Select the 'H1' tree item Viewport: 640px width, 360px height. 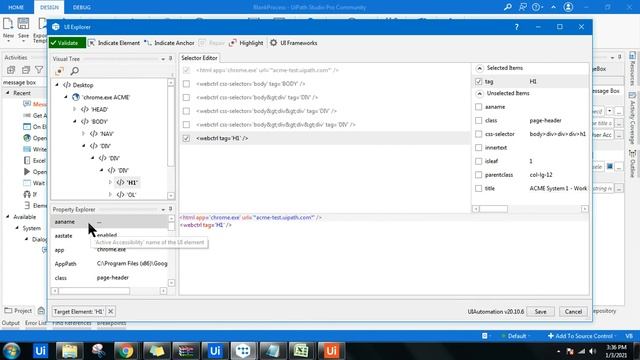point(127,182)
